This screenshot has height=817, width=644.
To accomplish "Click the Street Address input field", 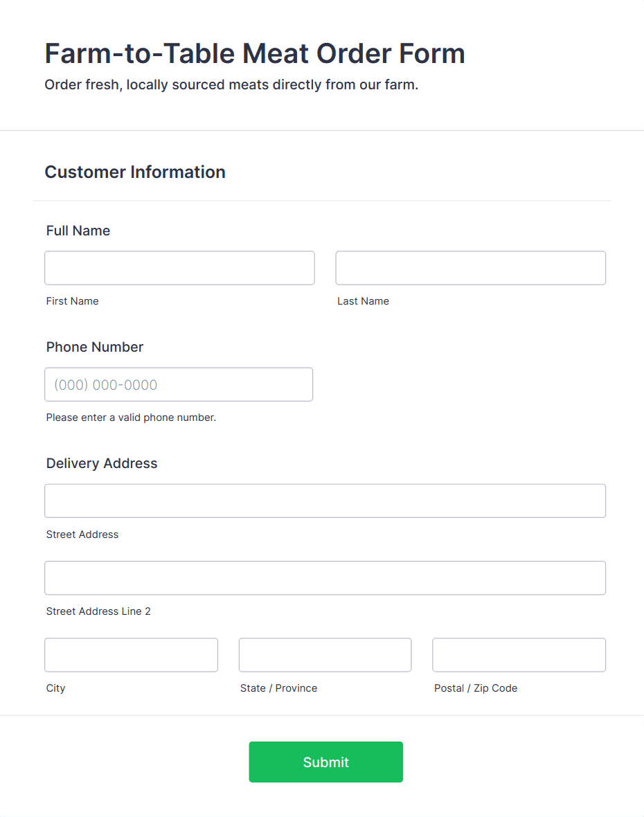I will click(325, 501).
